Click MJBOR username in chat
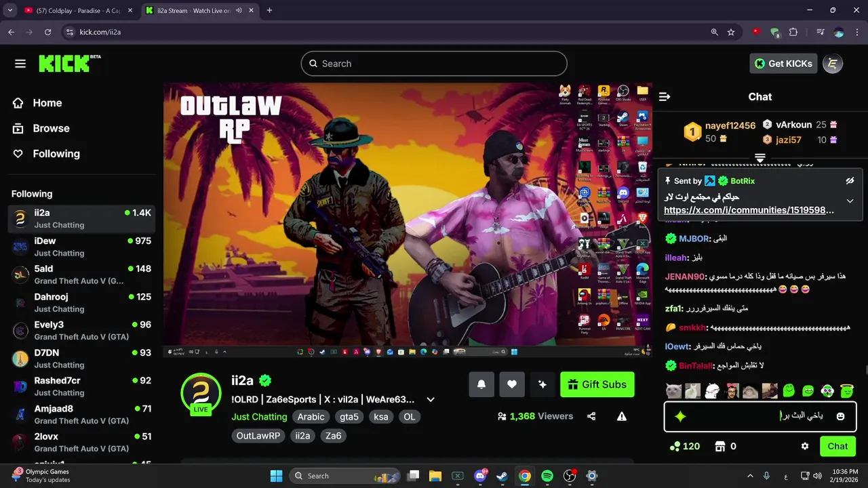Viewport: 868px width, 488px height. click(693, 239)
